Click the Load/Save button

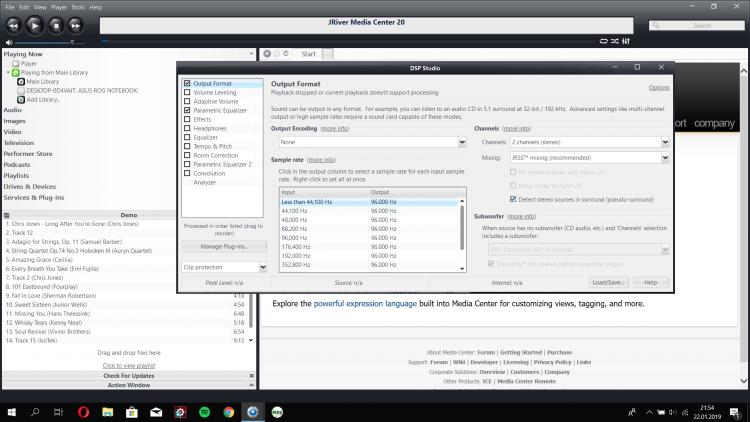[607, 283]
